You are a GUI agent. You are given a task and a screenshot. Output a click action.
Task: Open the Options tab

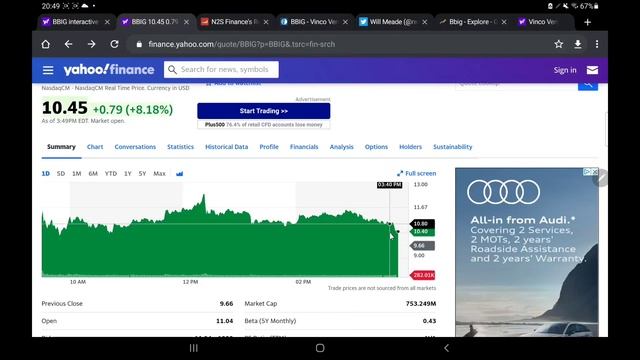[376, 147]
